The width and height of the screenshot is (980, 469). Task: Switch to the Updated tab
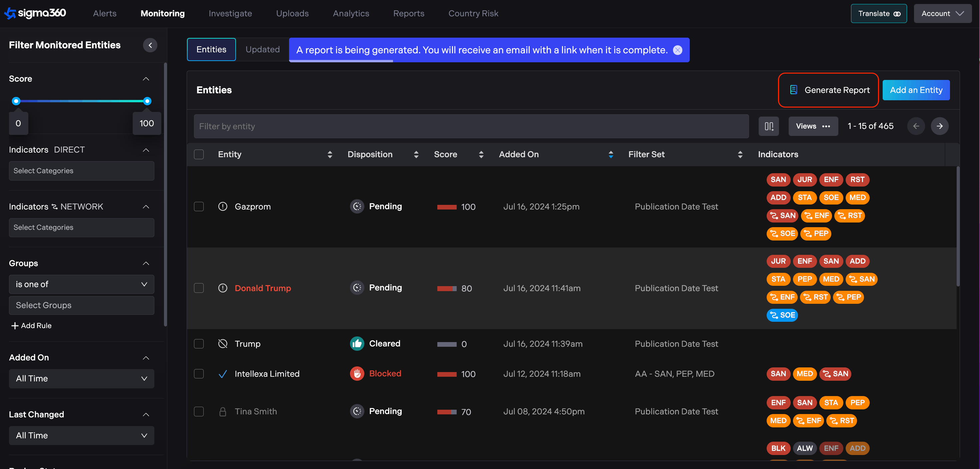point(262,49)
